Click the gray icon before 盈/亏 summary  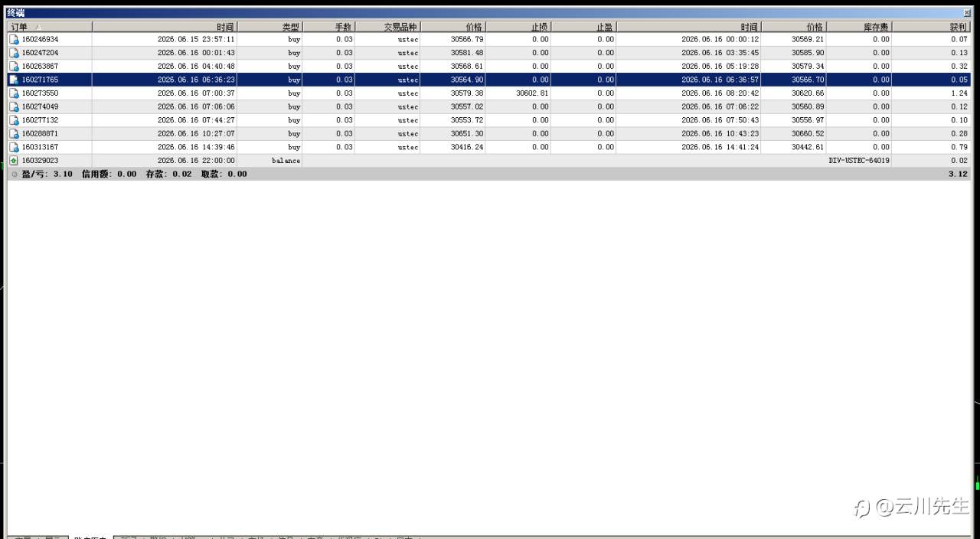(x=15, y=174)
